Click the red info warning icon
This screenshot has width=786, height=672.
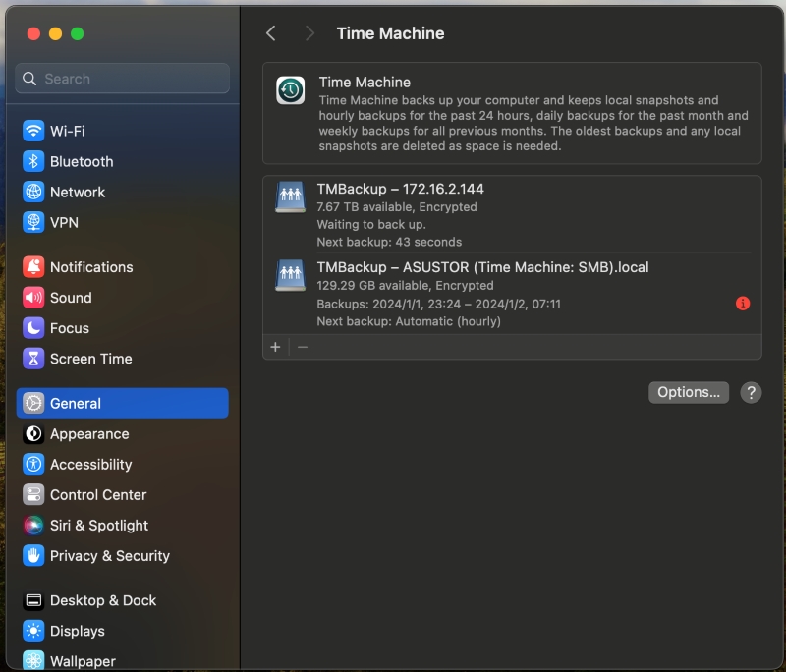(743, 304)
